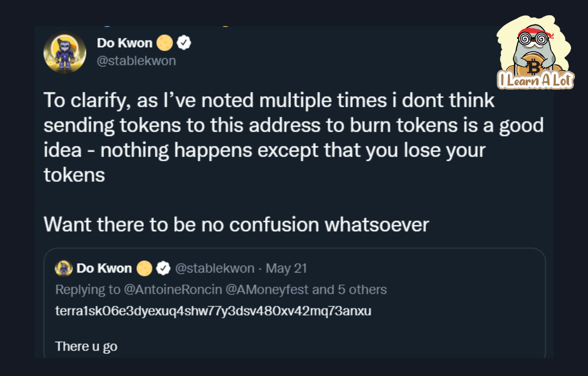Click the Bitcoin symbol on the mole mascot logo
This screenshot has height=376, width=588.
point(534,66)
